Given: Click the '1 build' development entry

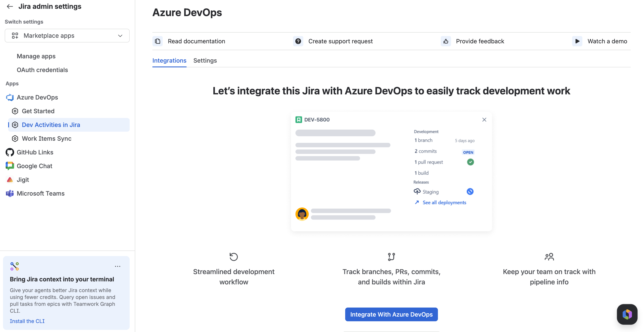Looking at the screenshot, I should (422, 173).
